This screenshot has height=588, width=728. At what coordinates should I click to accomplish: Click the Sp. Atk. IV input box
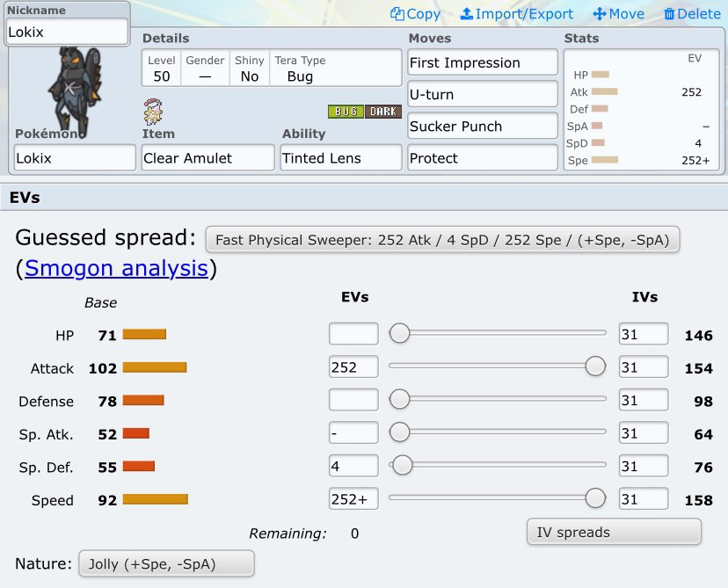pyautogui.click(x=644, y=432)
